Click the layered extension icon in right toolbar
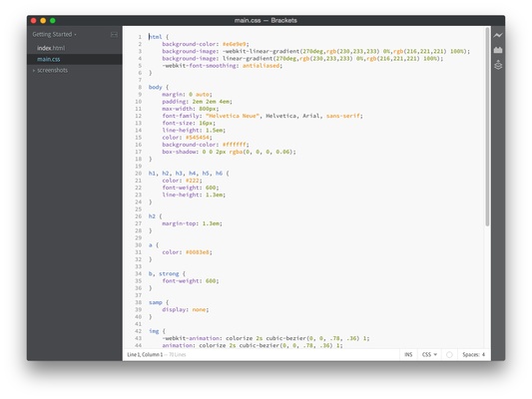The height and width of the screenshot is (399, 532). click(x=498, y=65)
